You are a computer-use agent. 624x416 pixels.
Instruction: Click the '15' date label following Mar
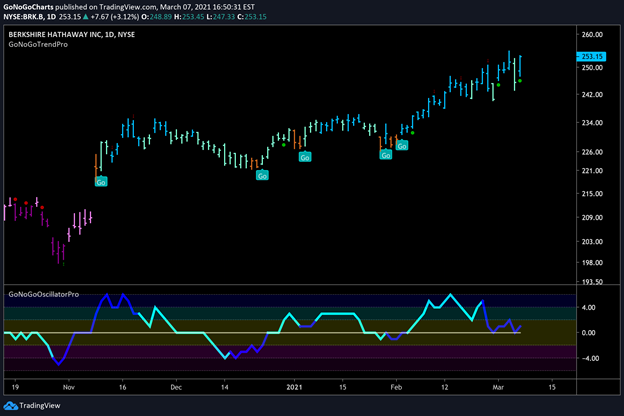pyautogui.click(x=552, y=387)
